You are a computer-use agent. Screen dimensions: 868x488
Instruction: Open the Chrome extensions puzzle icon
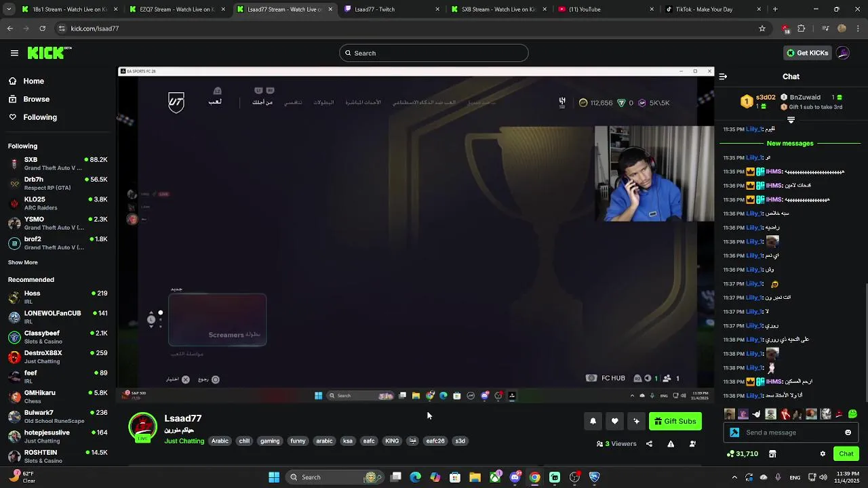tap(801, 28)
